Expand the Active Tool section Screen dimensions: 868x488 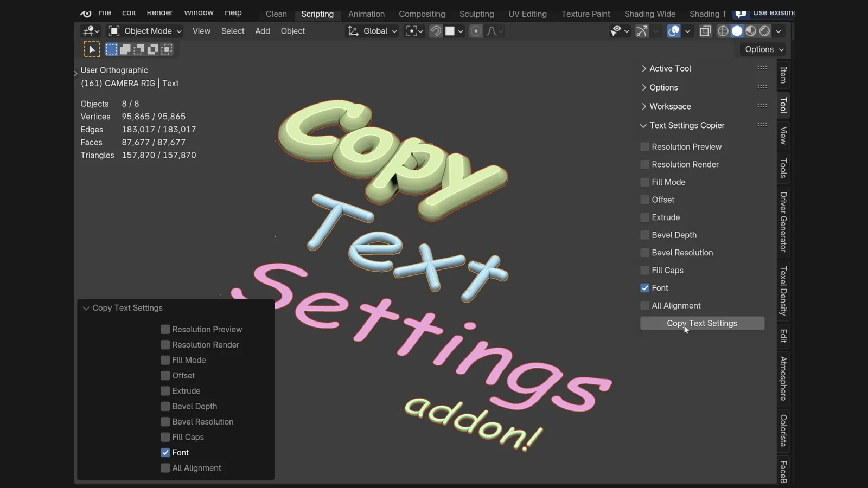644,68
